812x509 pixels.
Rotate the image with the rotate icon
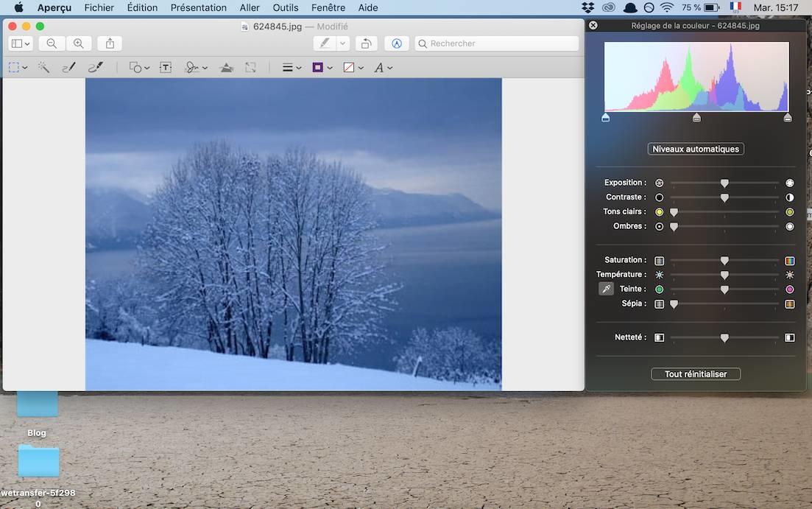(367, 43)
